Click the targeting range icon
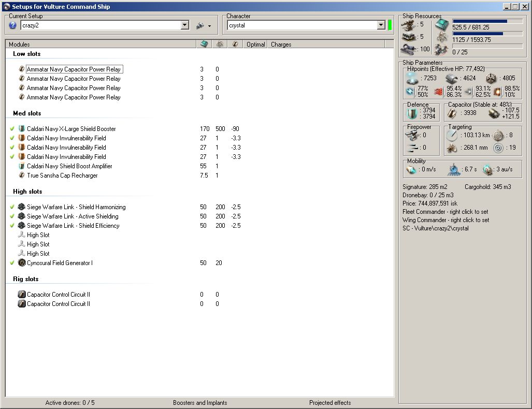This screenshot has width=532, height=409. click(452, 135)
